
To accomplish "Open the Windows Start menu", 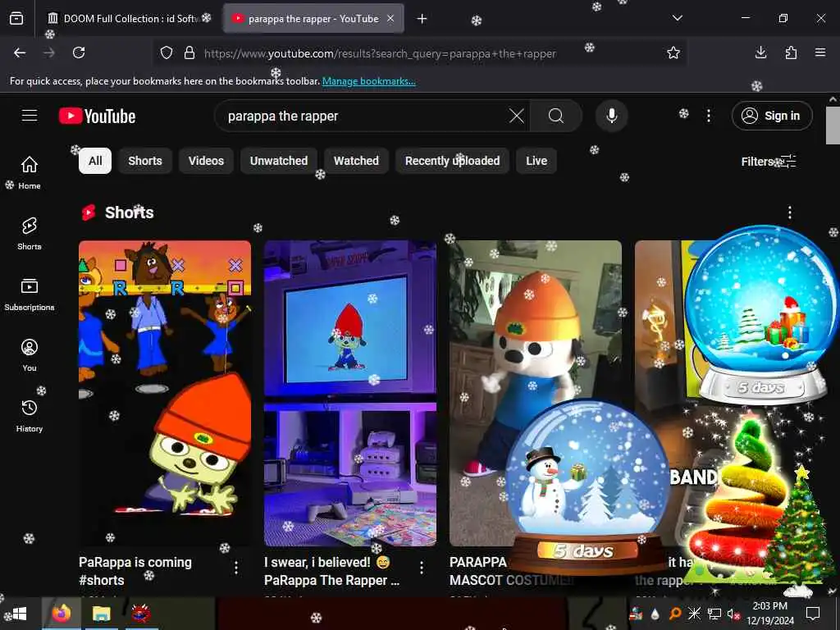I will 20,614.
